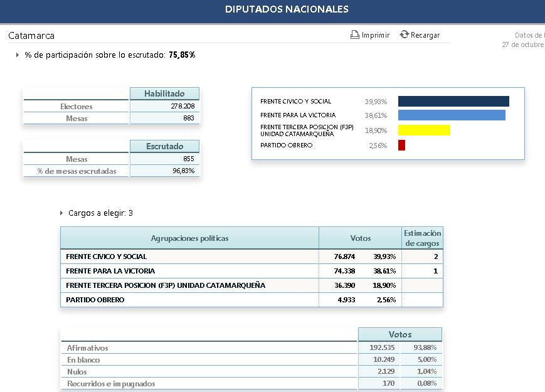Click the Catamarca province title
This screenshot has height=392, width=545.
pos(31,36)
